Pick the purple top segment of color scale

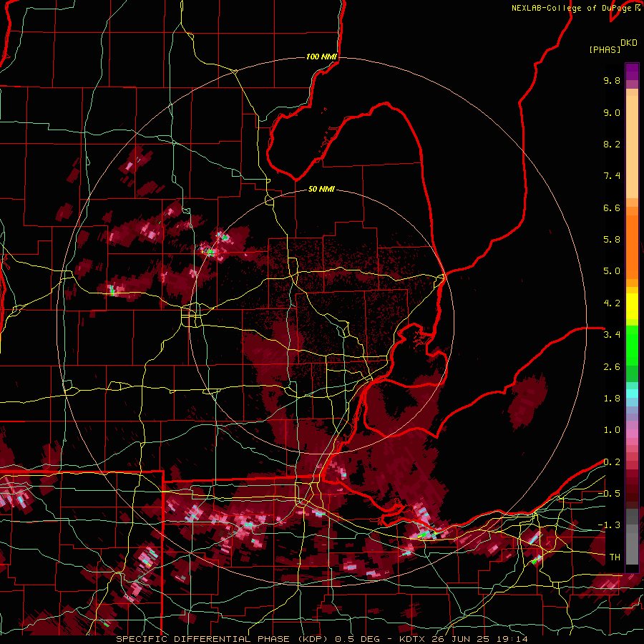tap(632, 72)
